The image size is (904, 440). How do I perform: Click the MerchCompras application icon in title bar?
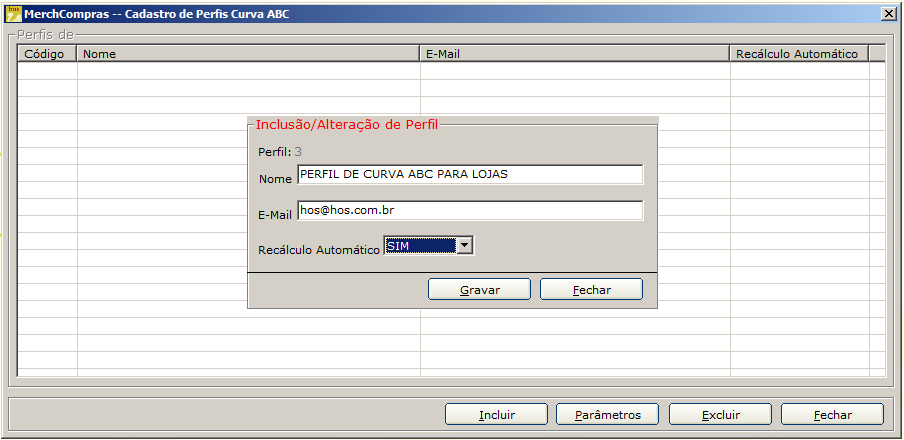pos(14,13)
